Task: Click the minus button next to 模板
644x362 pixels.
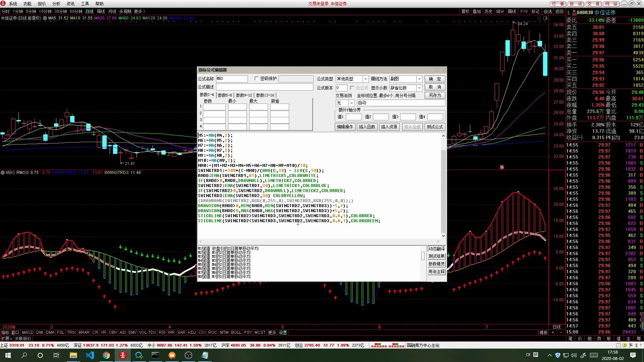Action: (561, 333)
